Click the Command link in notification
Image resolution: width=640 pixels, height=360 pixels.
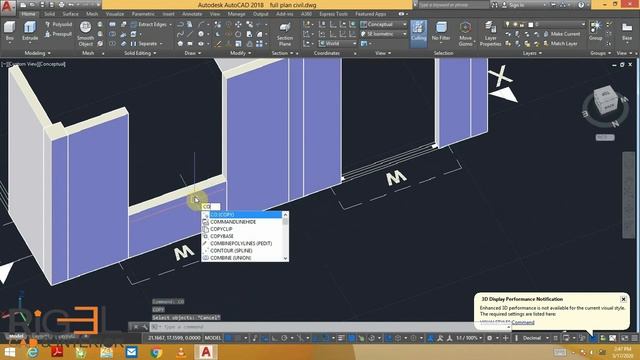tap(523, 322)
